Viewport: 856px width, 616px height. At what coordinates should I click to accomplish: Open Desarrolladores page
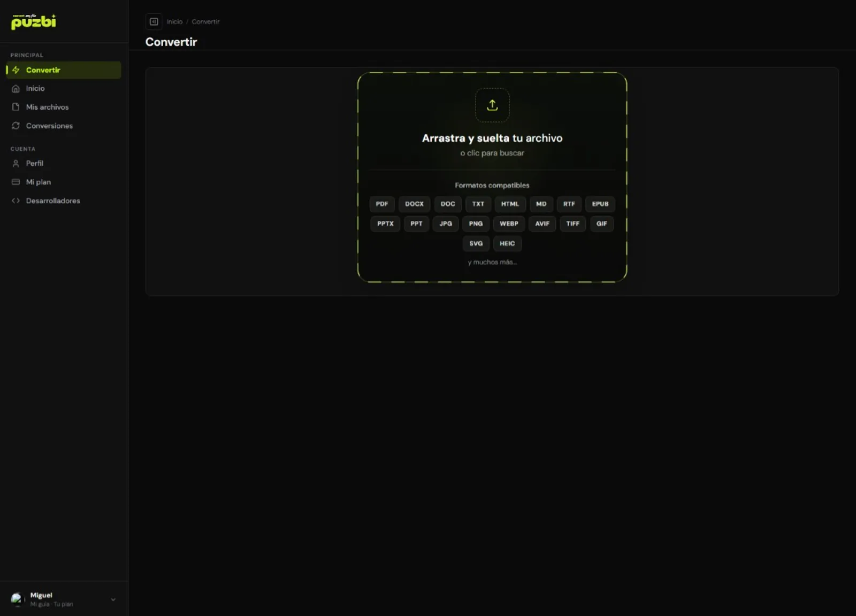coord(64,201)
